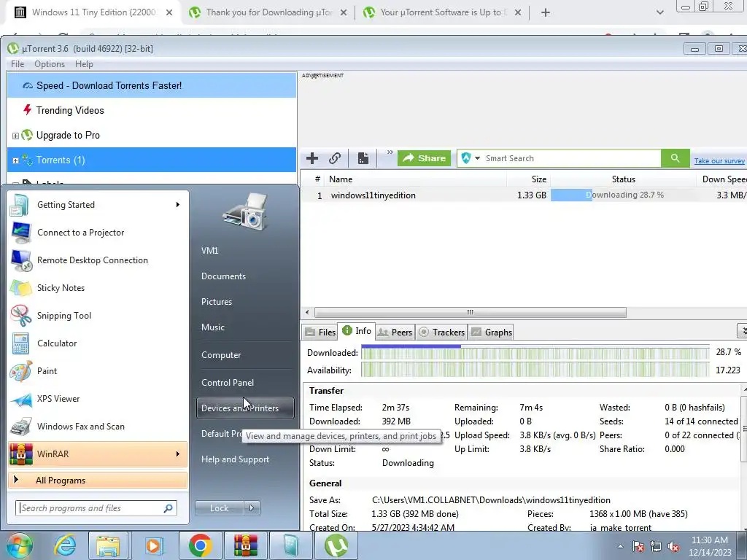Open Calculator from the Start menu

(x=98, y=343)
